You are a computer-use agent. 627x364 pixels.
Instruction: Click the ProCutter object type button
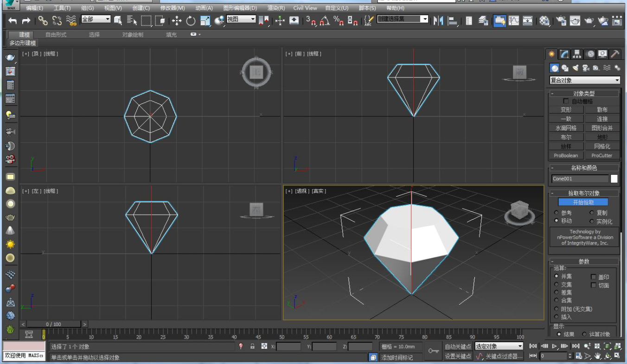pyautogui.click(x=601, y=155)
